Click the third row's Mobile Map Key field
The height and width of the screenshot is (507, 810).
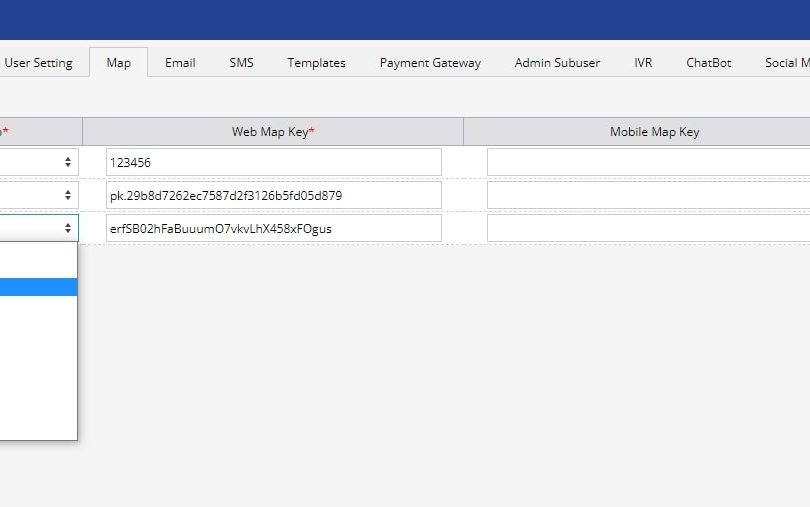[x=648, y=228]
